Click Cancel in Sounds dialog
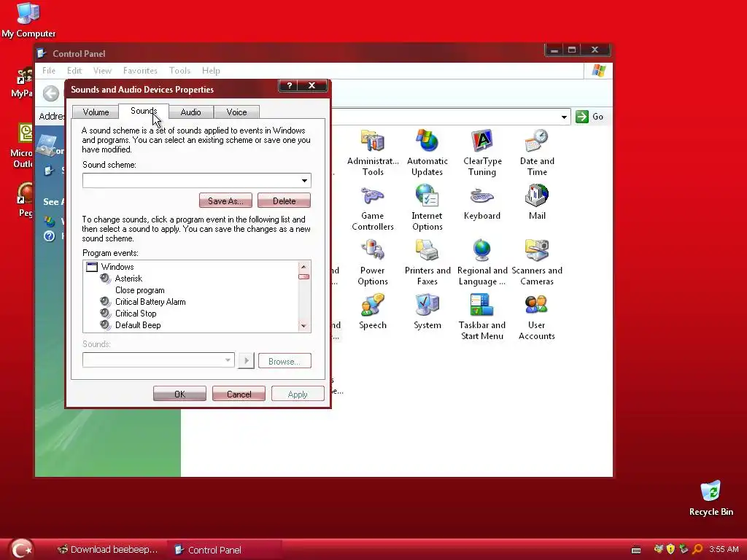747x560 pixels. coord(239,394)
